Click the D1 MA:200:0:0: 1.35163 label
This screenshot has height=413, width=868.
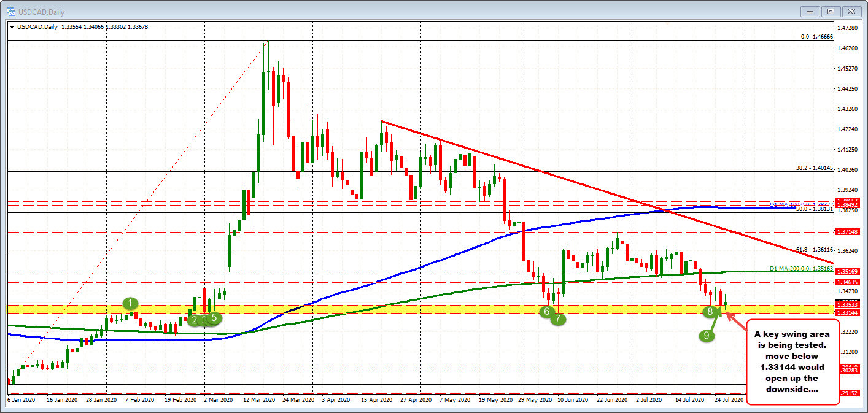(801, 268)
